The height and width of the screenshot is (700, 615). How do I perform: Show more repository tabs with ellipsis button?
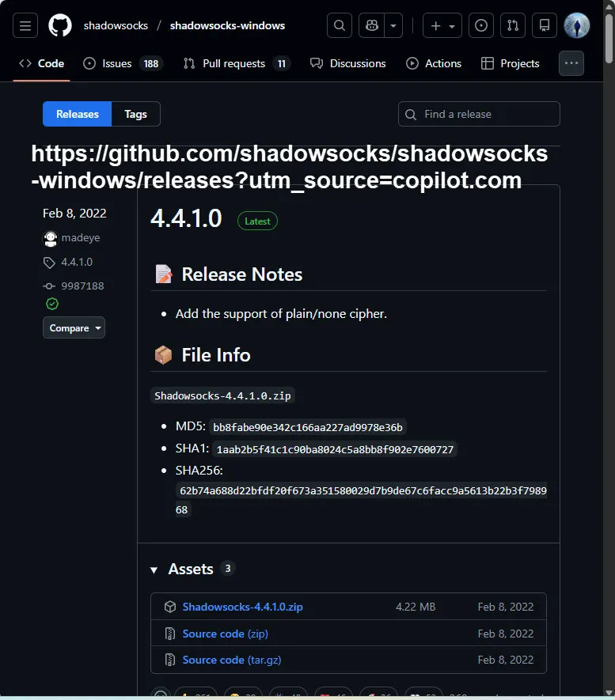571,63
